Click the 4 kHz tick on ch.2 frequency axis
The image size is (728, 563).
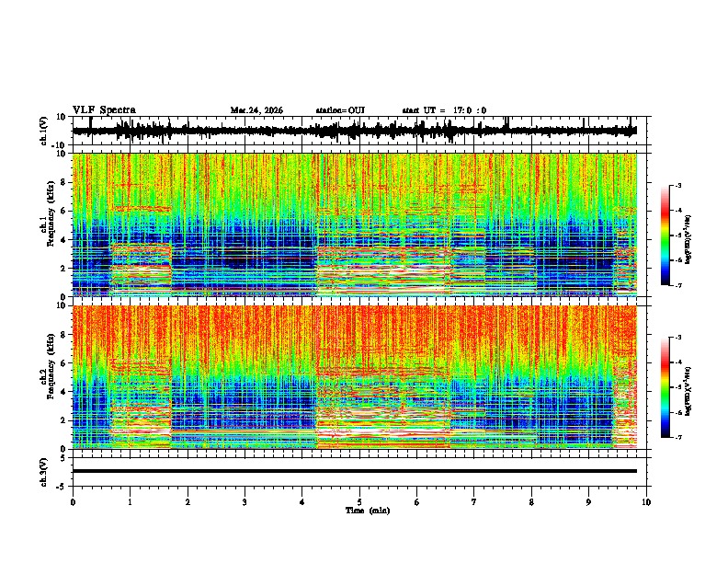coord(64,392)
